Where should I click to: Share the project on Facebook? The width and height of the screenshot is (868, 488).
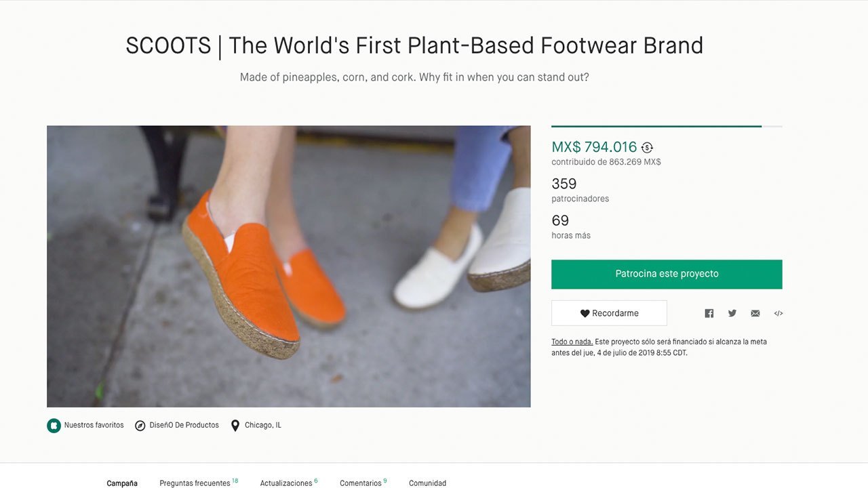(709, 313)
